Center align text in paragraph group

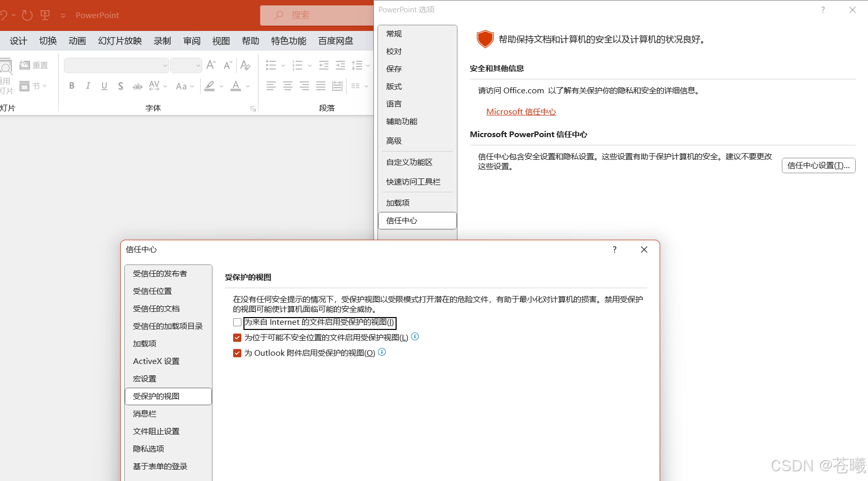pyautogui.click(x=288, y=86)
